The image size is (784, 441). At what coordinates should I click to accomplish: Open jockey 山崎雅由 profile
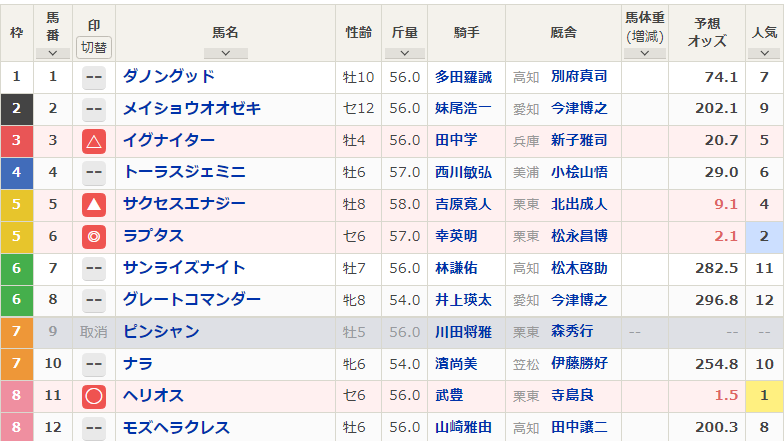tap(464, 428)
